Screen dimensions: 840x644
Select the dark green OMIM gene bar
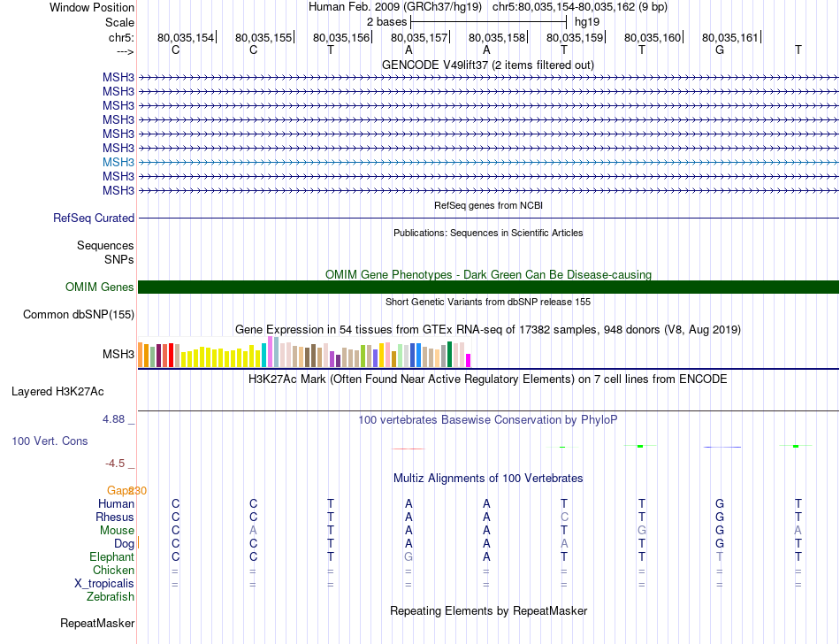click(x=488, y=287)
